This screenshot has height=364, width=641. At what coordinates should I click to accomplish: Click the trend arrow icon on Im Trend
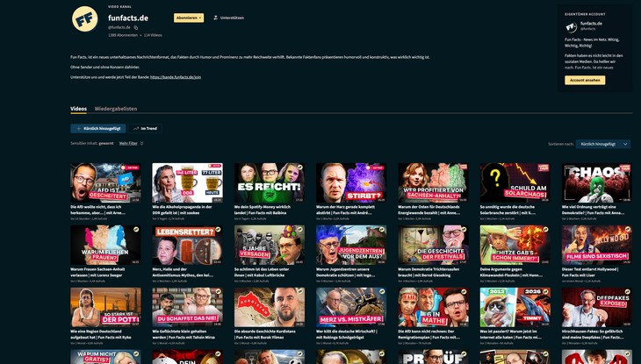[x=136, y=129]
